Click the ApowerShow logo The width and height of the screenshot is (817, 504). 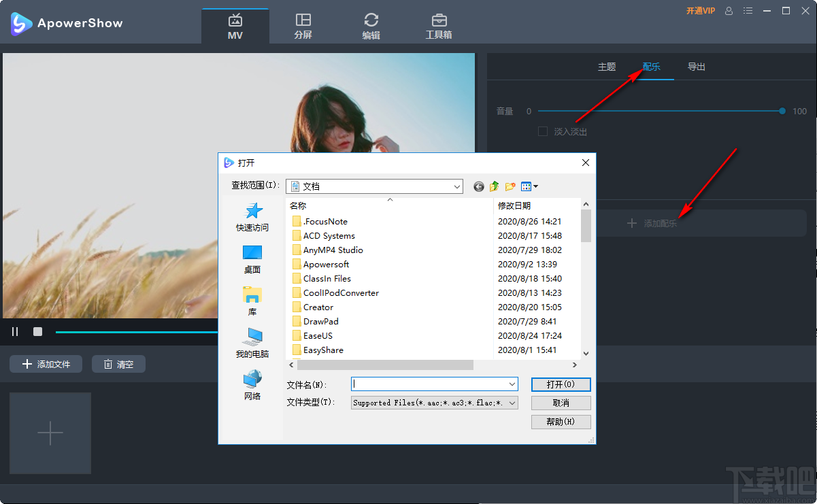(67, 23)
